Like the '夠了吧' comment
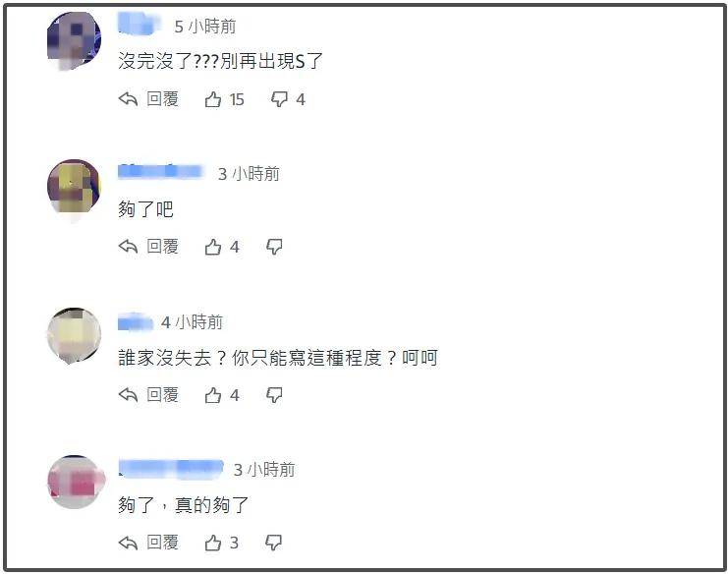The width and height of the screenshot is (728, 574). pos(213,247)
